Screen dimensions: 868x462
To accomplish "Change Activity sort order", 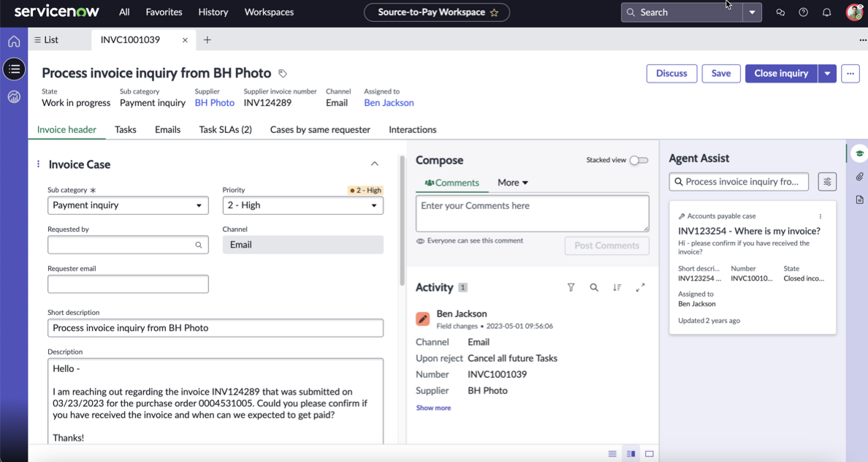I will click(x=617, y=287).
